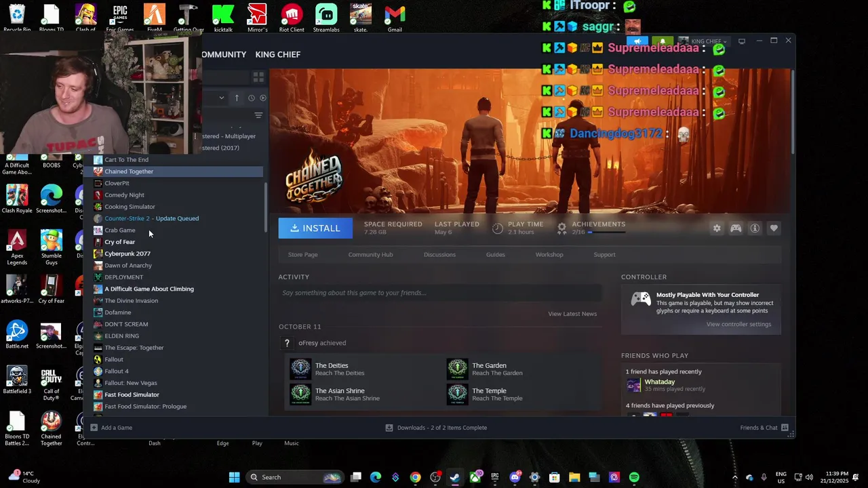Open controller layout icon beside settings gear
This screenshot has height=488, width=868.
click(736, 228)
